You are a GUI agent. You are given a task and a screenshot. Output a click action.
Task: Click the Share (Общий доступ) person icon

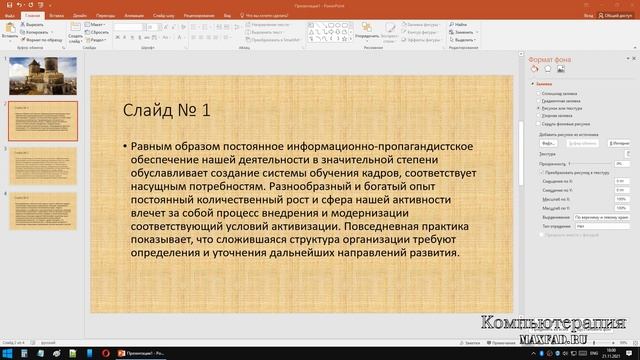click(x=601, y=16)
